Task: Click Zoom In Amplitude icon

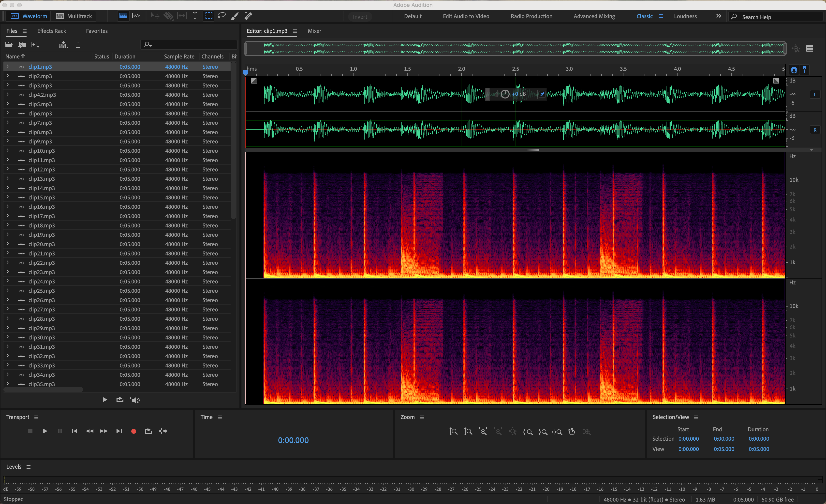Action: coord(453,432)
